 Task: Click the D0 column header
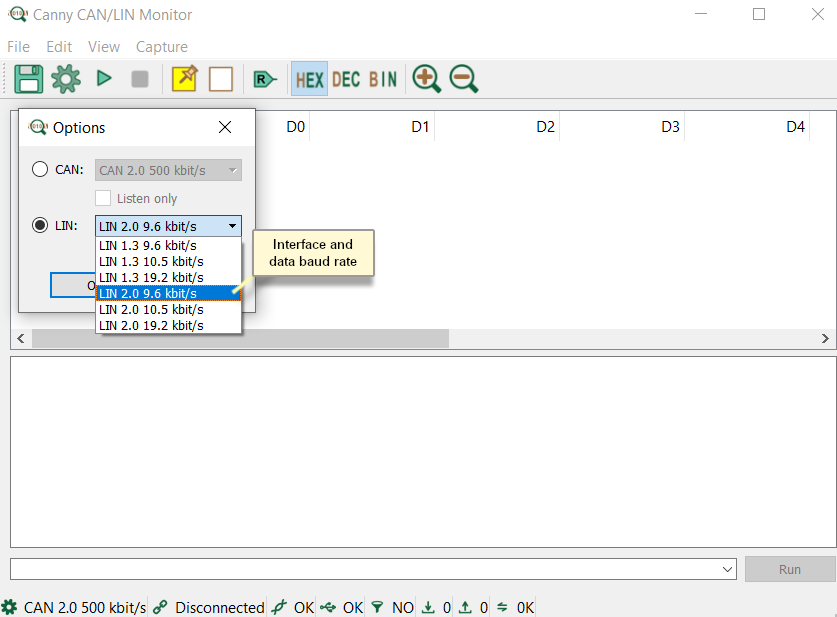coord(295,126)
